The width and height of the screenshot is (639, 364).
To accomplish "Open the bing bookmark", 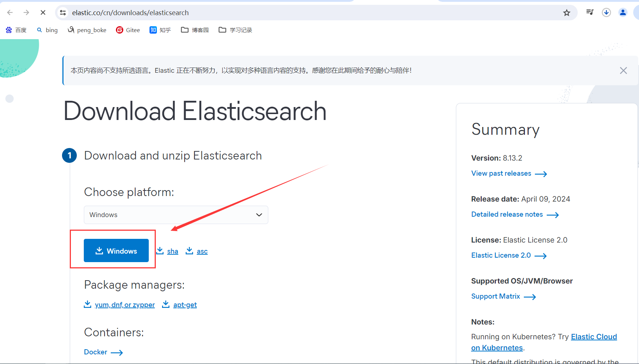I will tap(47, 30).
